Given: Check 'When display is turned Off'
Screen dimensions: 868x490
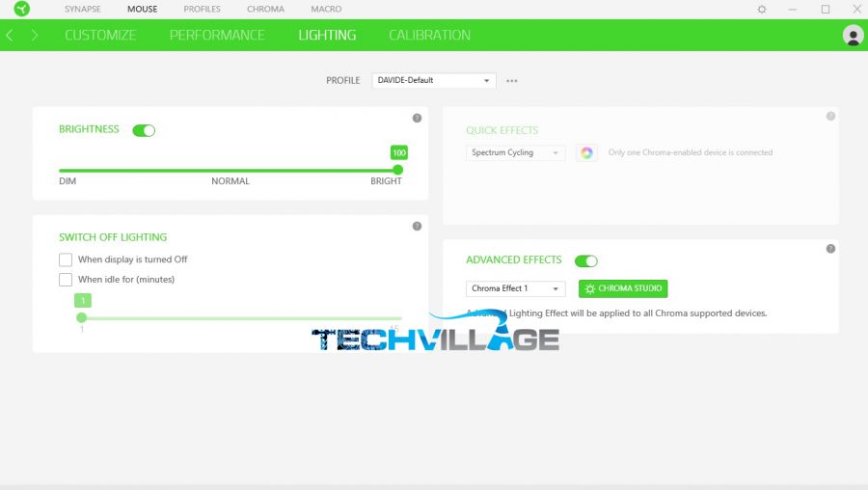Looking at the screenshot, I should tap(66, 259).
